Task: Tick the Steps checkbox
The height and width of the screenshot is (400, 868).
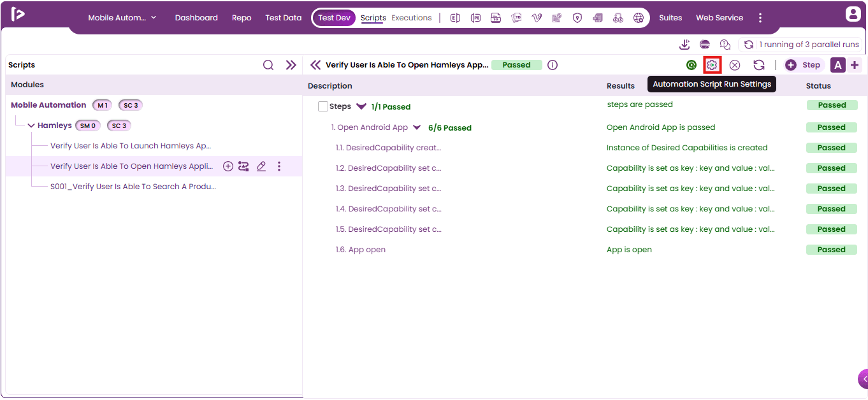Action: coord(323,106)
